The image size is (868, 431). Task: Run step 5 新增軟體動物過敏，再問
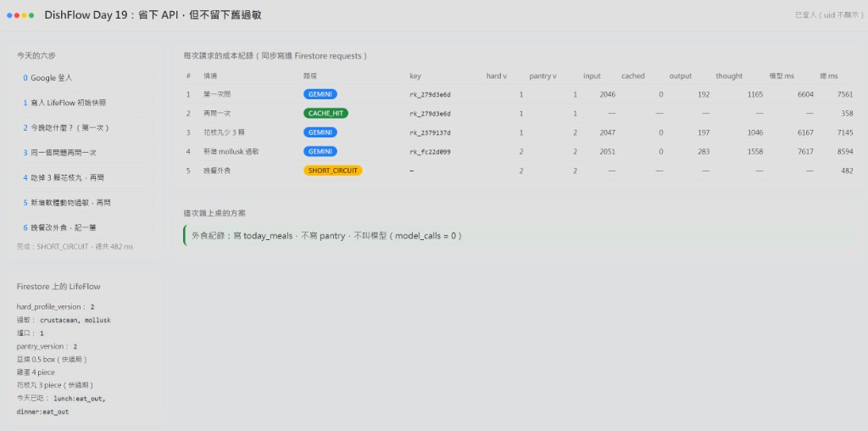[x=85, y=203]
